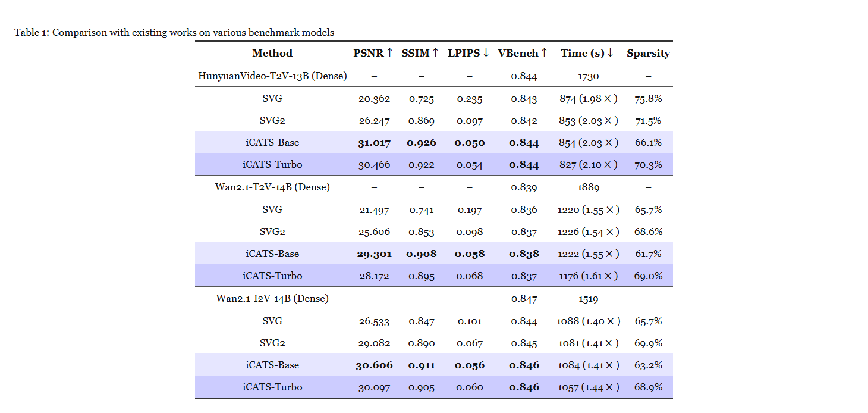The image size is (868, 413).
Task: Select the bold VBench value 0.838
Action: [x=524, y=254]
